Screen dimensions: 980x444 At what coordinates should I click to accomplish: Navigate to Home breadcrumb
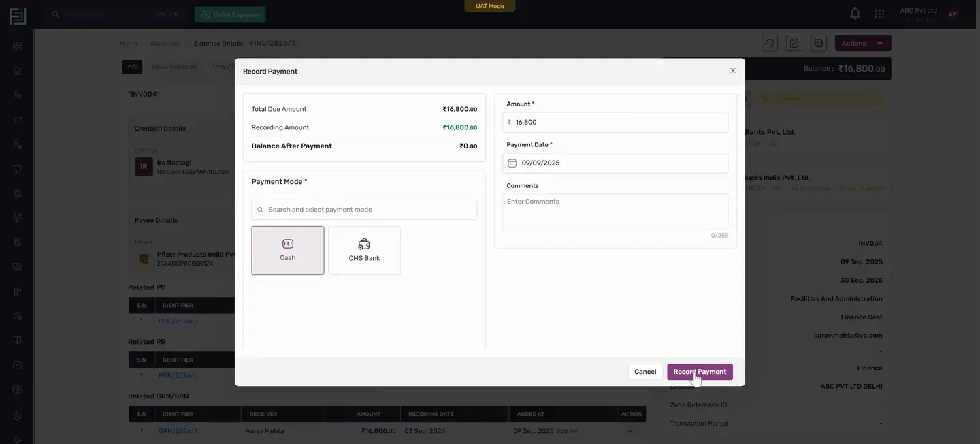(129, 43)
